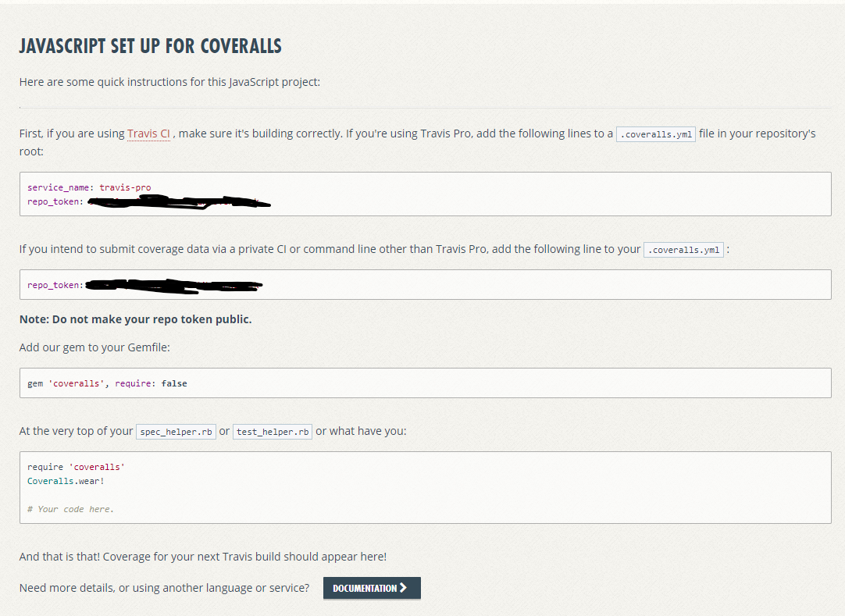Click the DOCUMENTATION button
The width and height of the screenshot is (845, 616).
pos(365,588)
